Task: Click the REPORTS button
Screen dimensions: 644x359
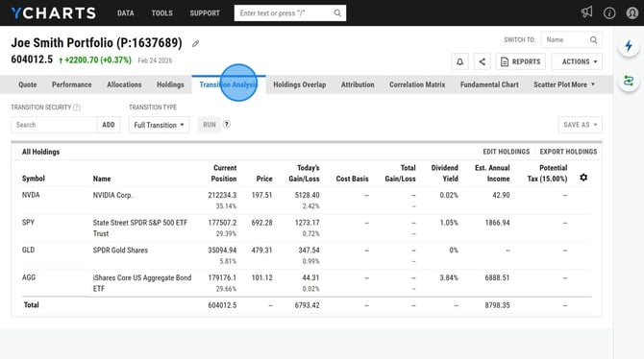Action: (520, 61)
